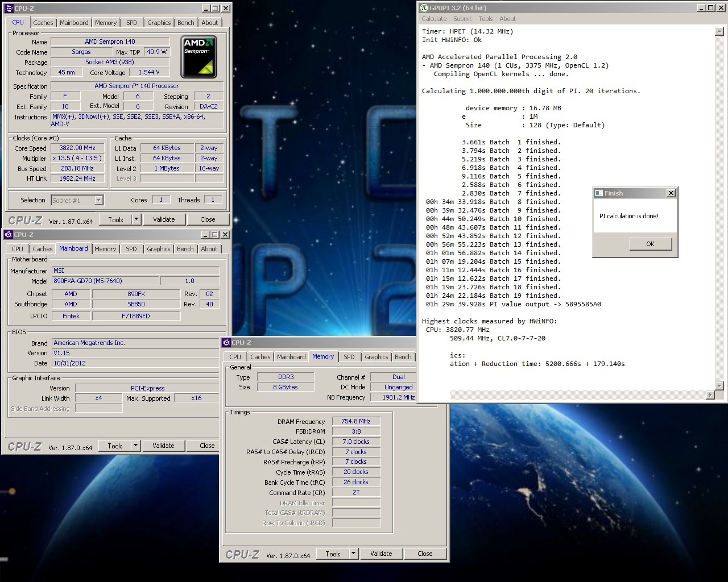Image resolution: width=728 pixels, height=582 pixels.
Task: Click GPUPI horizontal scrollbar right arrow
Action: [710, 395]
